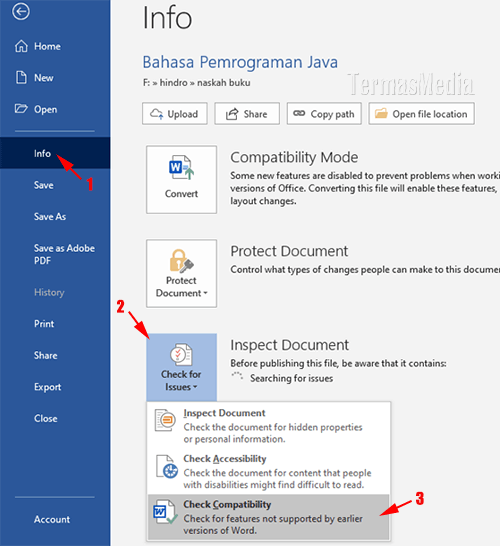500x546 pixels.
Task: Select Check Compatibility menu entry
Action: click(x=268, y=517)
